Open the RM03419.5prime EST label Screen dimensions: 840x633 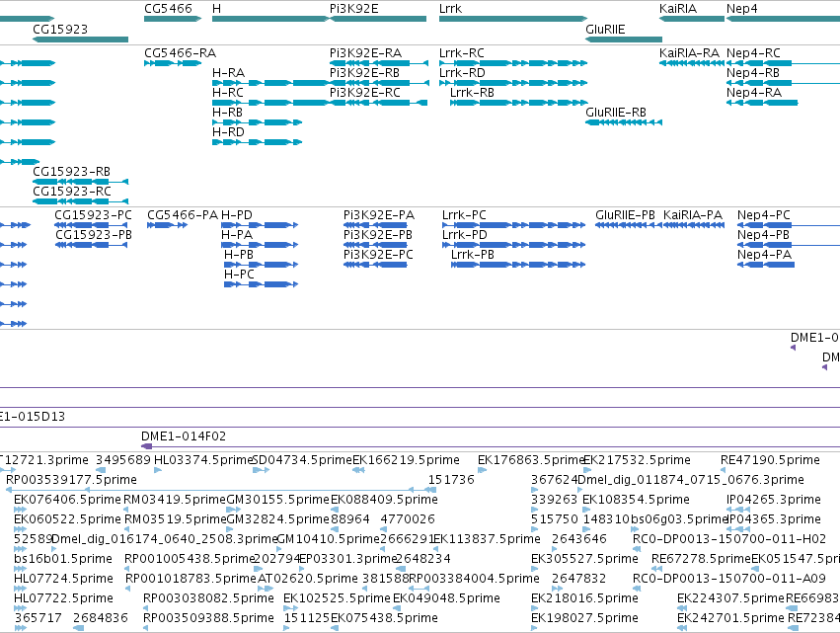[x=175, y=500]
